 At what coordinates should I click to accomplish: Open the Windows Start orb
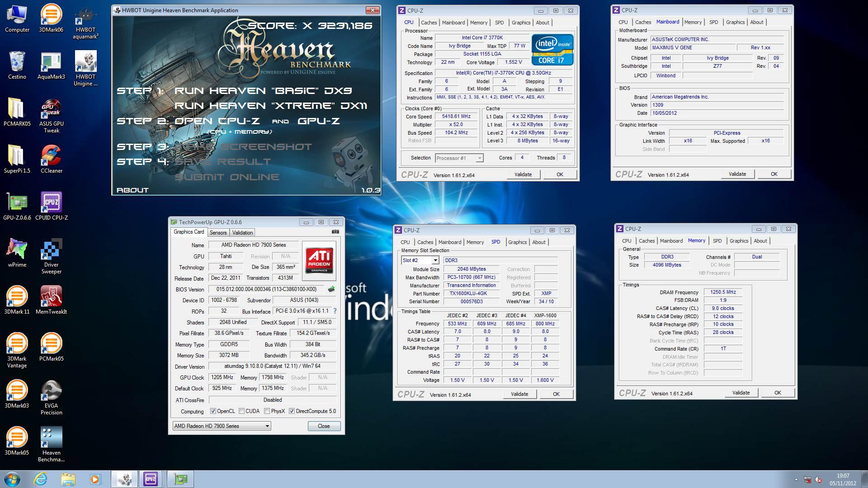coord(12,479)
